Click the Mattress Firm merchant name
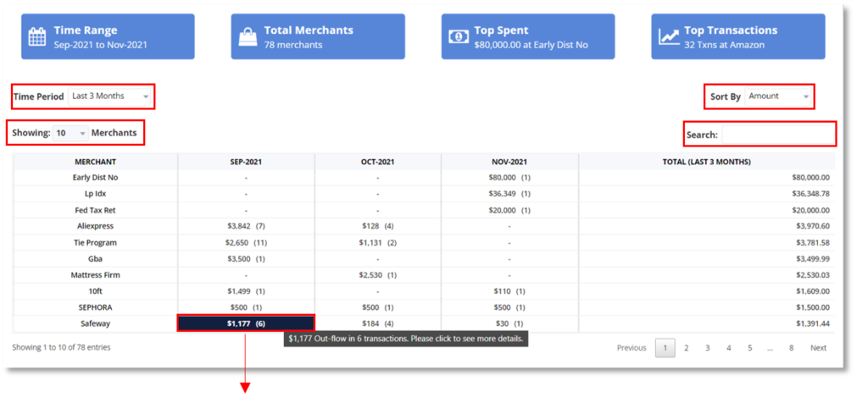The width and height of the screenshot is (868, 403). click(95, 275)
